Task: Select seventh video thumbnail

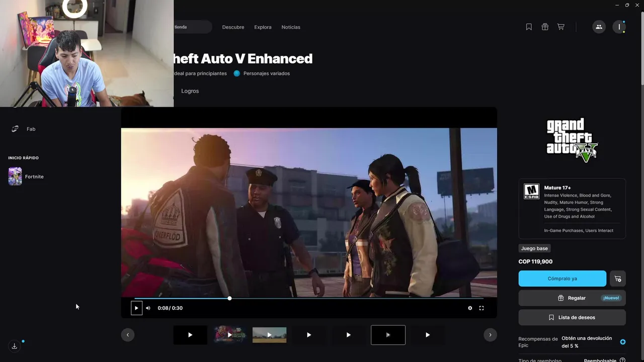Action: [x=428, y=335]
